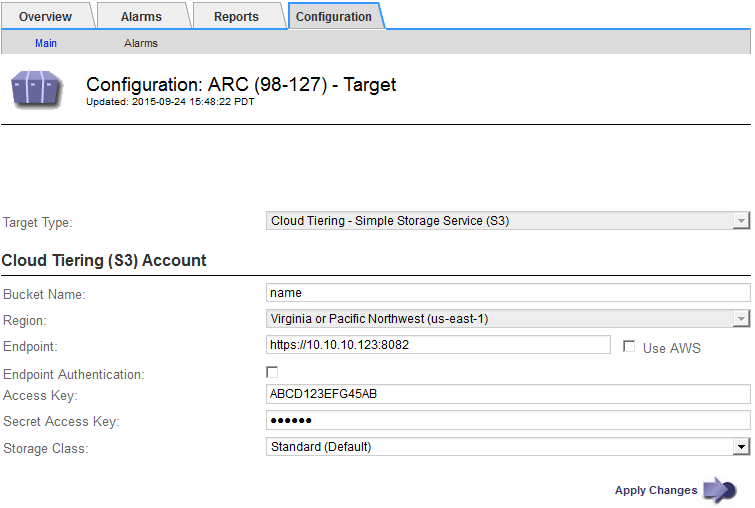Toggle the Endpoint Authentication checkbox
The width and height of the screenshot is (755, 508).
click(272, 372)
